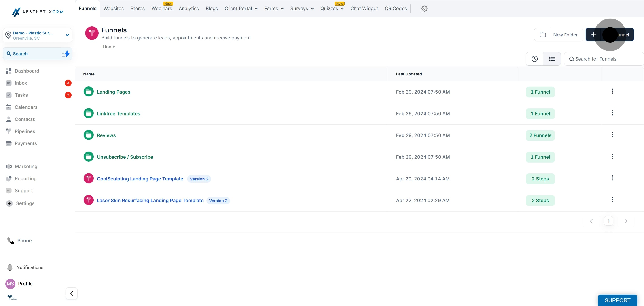644x306 pixels.
Task: Switch to the Websites tab
Action: (114, 9)
